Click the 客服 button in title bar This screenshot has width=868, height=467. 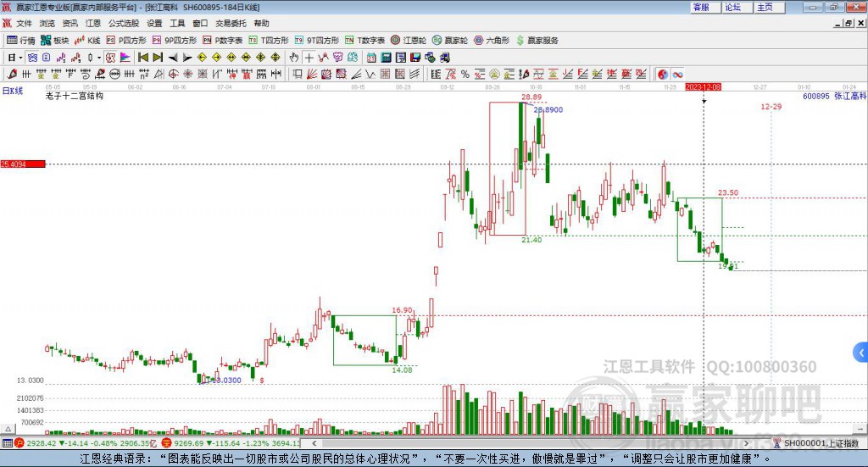(x=706, y=7)
